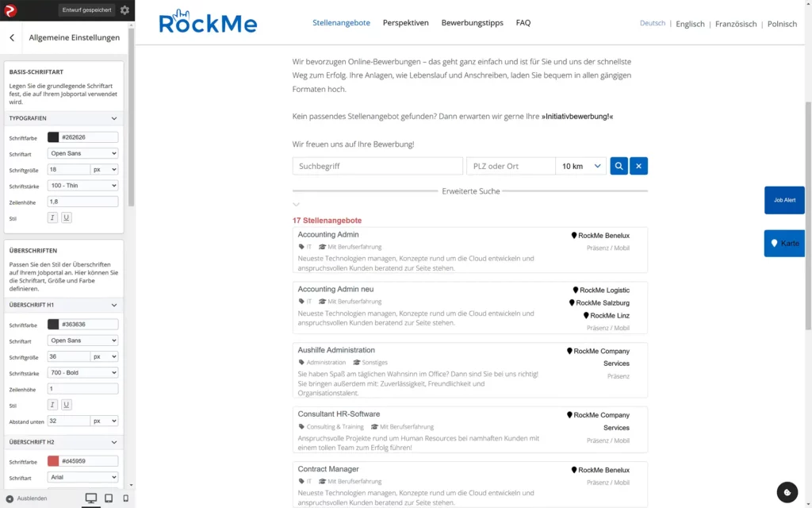Switch to tablet preview icon
Screen dimensions: 812x508
(x=109, y=498)
